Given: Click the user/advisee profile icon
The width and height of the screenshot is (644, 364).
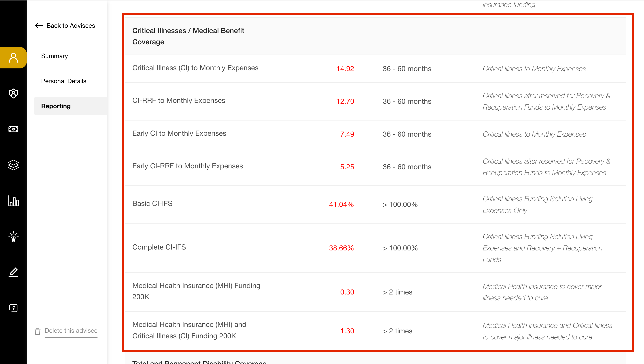Looking at the screenshot, I should (x=13, y=57).
